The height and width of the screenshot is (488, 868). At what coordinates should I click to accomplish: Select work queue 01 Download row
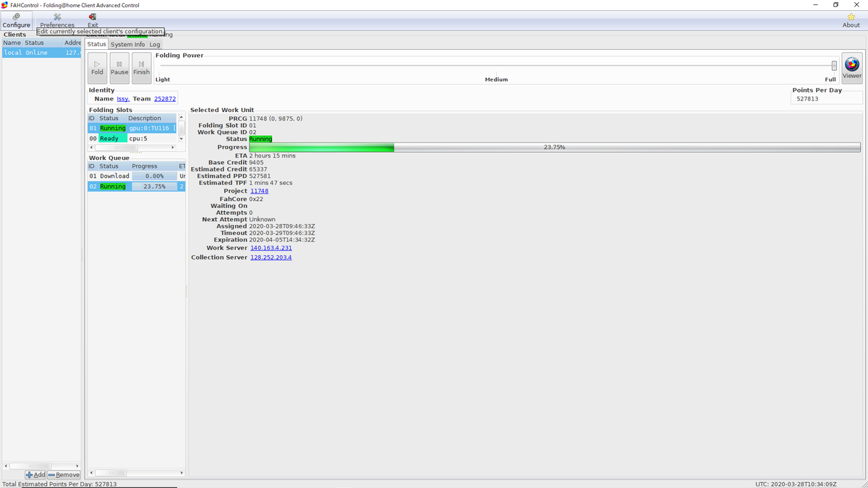[137, 176]
